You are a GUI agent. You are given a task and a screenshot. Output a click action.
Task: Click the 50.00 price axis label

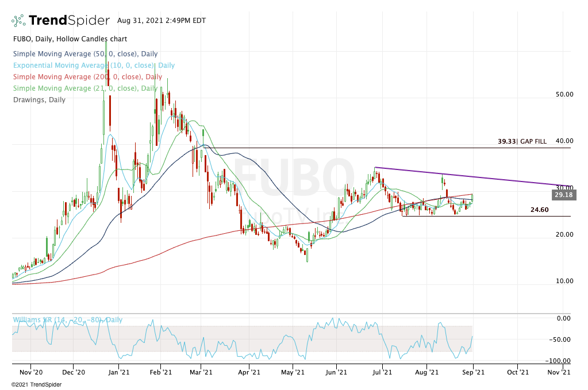point(564,94)
